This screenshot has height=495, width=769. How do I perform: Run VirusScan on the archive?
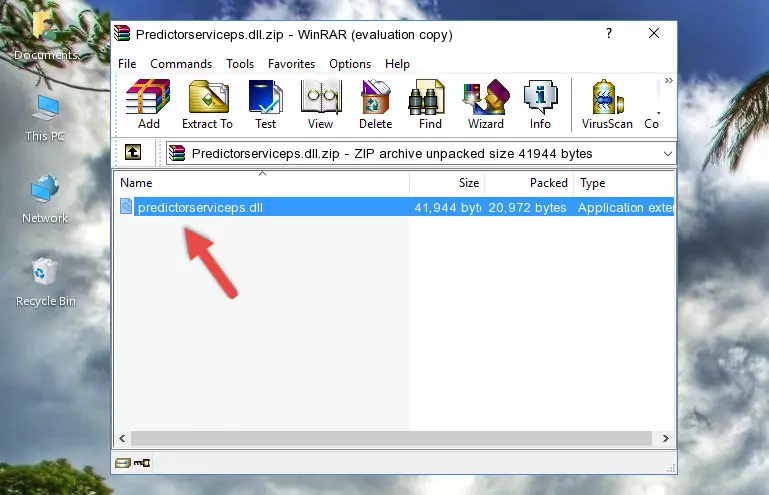tap(607, 104)
